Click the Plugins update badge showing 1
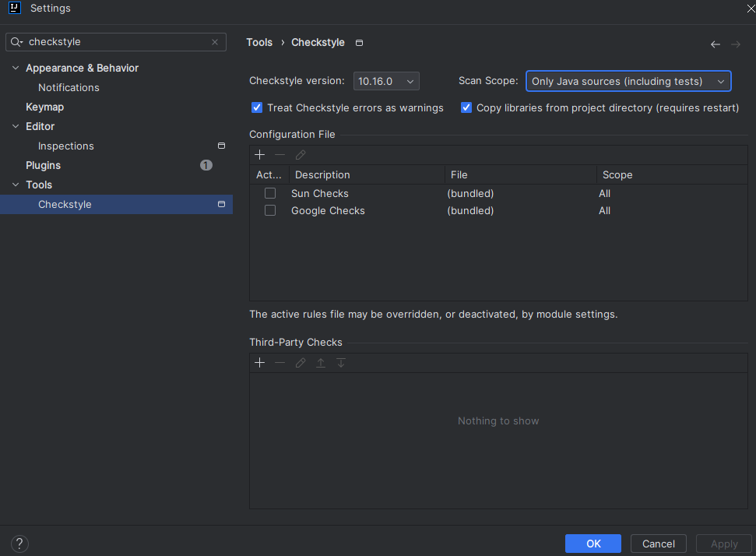756x556 pixels. pos(206,165)
